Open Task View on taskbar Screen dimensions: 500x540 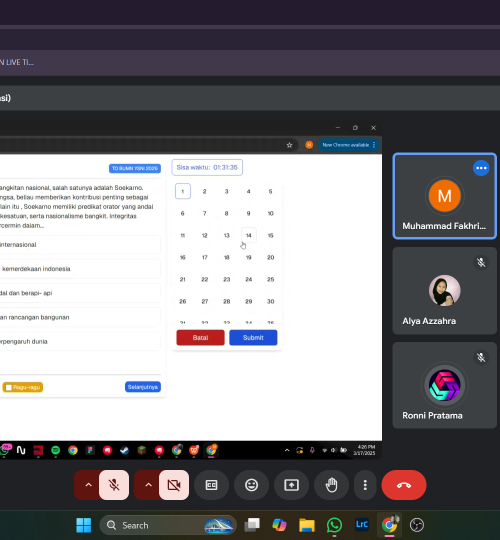[x=252, y=525]
